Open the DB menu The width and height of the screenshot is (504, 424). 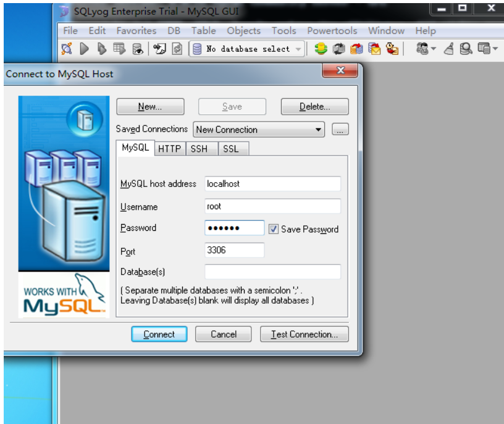pyautogui.click(x=174, y=31)
